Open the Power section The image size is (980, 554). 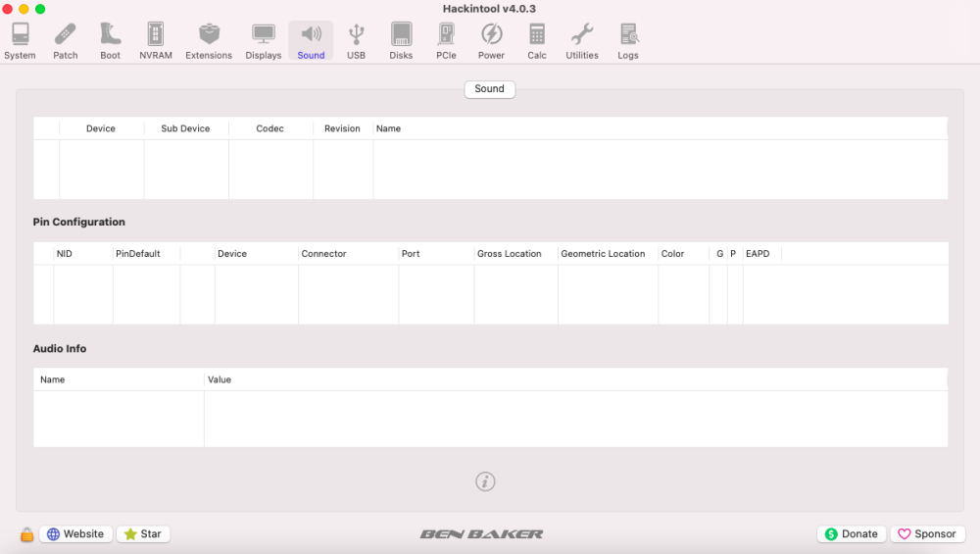click(491, 41)
